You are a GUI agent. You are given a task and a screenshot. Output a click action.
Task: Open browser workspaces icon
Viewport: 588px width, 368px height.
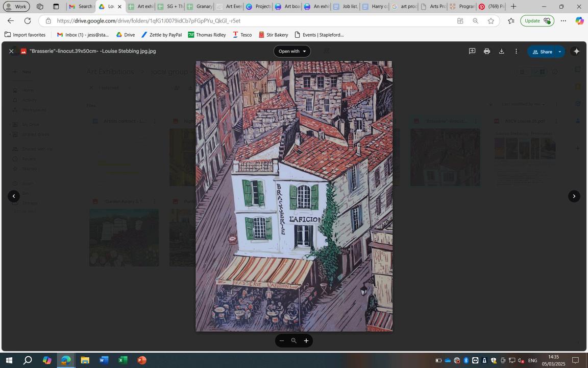[40, 6]
